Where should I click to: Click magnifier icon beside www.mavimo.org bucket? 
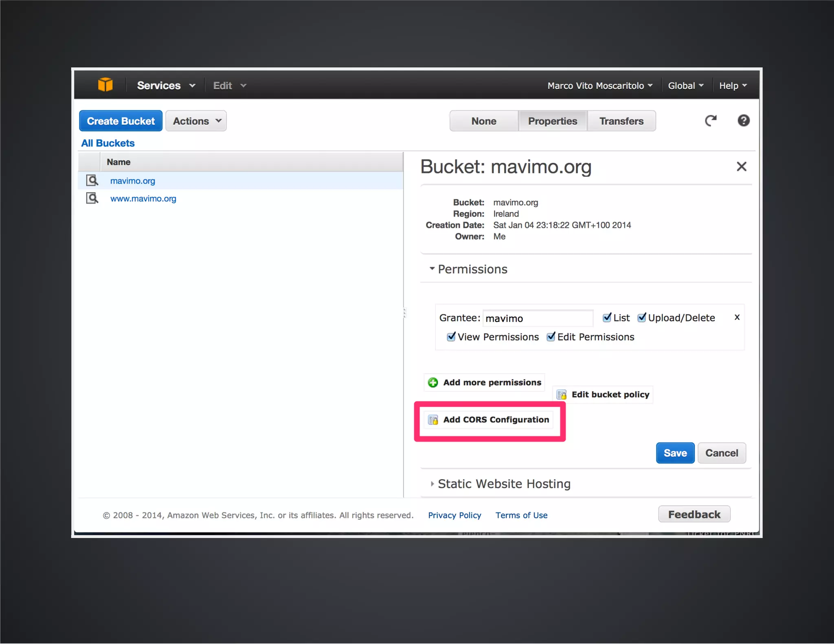[x=92, y=198]
